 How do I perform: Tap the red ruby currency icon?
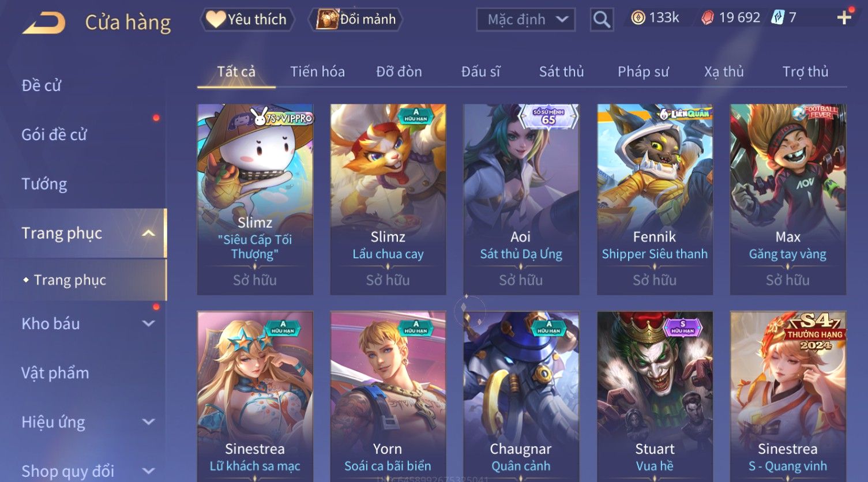coord(708,18)
